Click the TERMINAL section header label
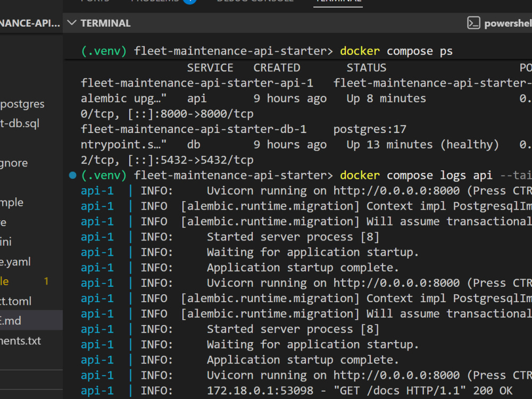Viewport: 532px width, 399px height. pos(105,23)
